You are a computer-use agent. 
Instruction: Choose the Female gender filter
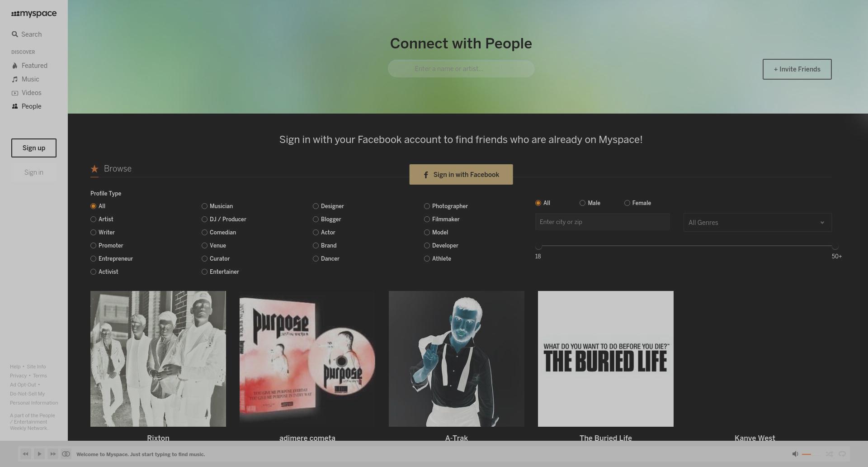(x=627, y=203)
